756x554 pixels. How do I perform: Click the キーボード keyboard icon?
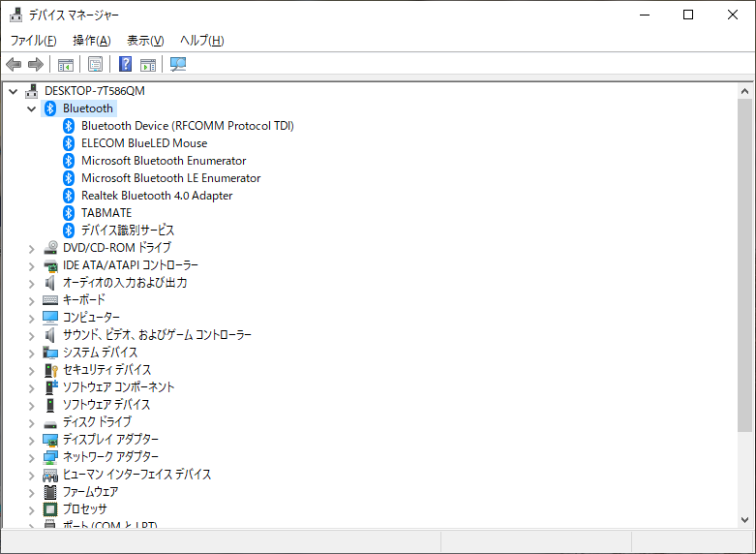tap(50, 300)
